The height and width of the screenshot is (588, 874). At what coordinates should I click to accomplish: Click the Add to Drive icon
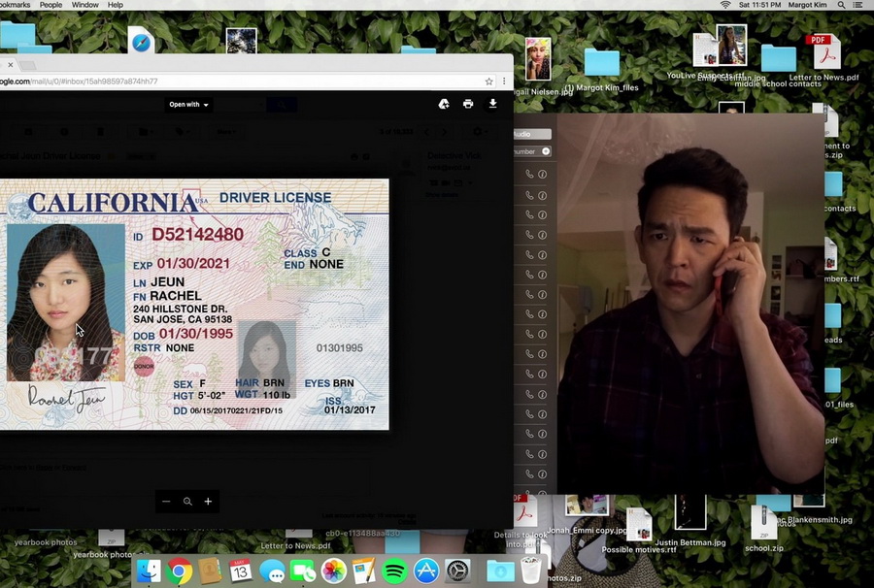tap(444, 104)
